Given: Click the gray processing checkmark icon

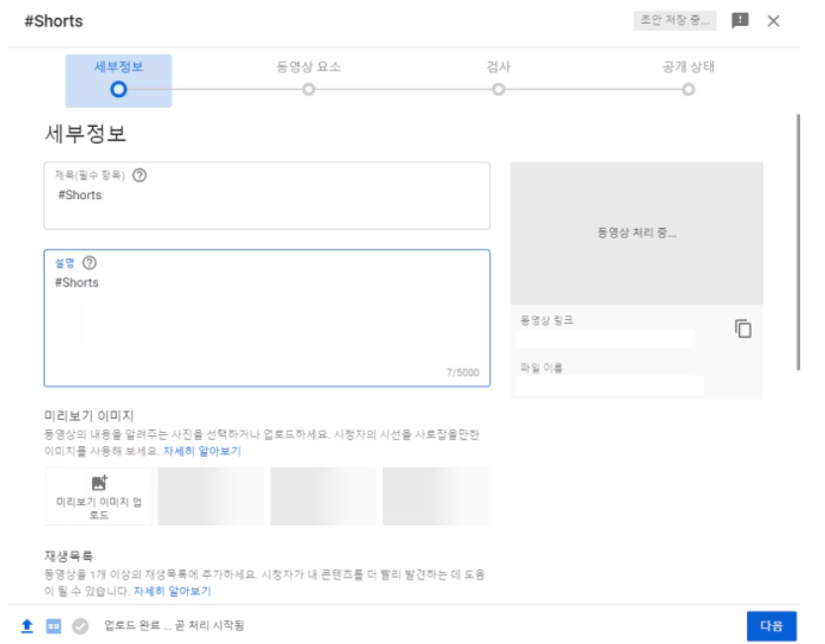Looking at the screenshot, I should pyautogui.click(x=79, y=626).
